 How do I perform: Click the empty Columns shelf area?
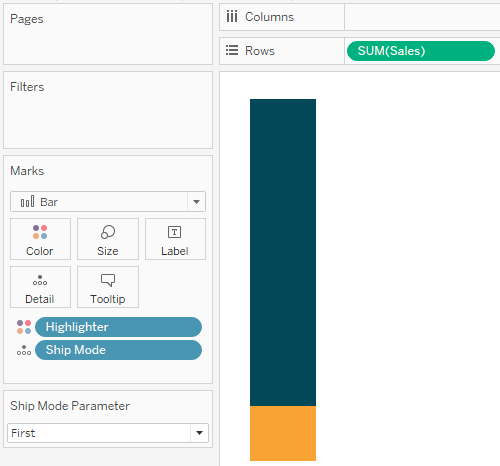[422, 17]
